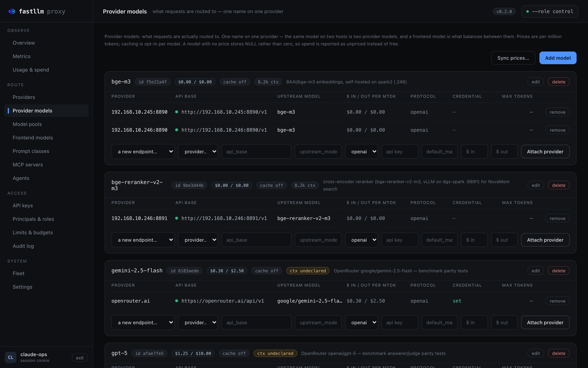Delete the gemini-2.5-flash model
The image size is (588, 368).
[x=559, y=271]
